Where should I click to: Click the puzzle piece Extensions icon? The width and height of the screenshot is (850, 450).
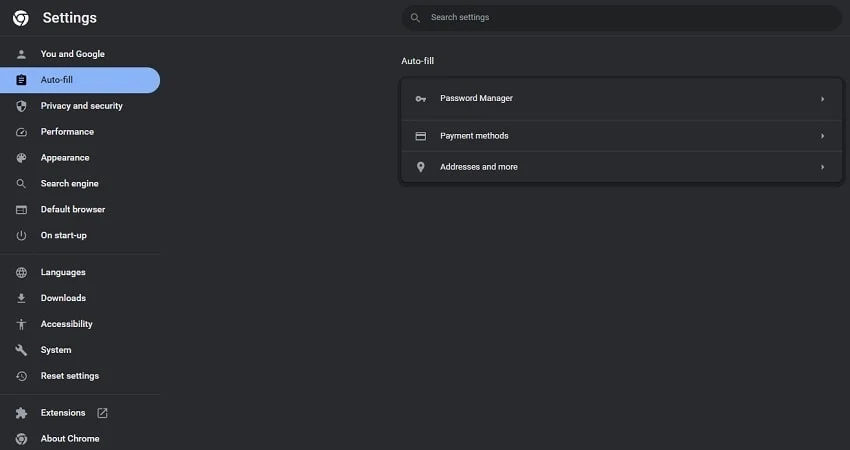click(21, 413)
